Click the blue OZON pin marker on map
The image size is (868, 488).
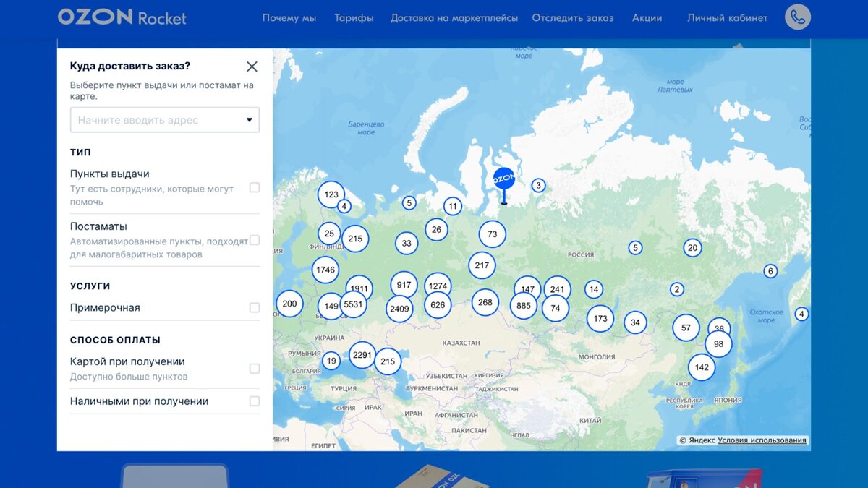pyautogui.click(x=503, y=185)
